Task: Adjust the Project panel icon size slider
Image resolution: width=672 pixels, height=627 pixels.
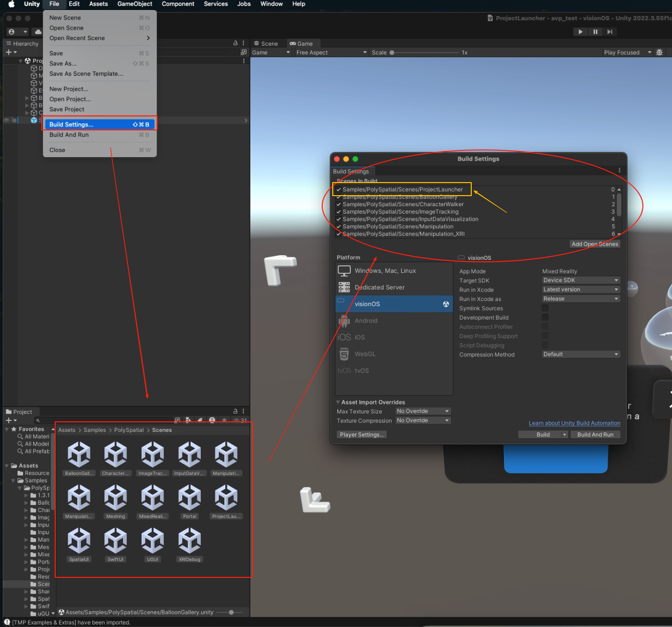Action: click(230, 612)
